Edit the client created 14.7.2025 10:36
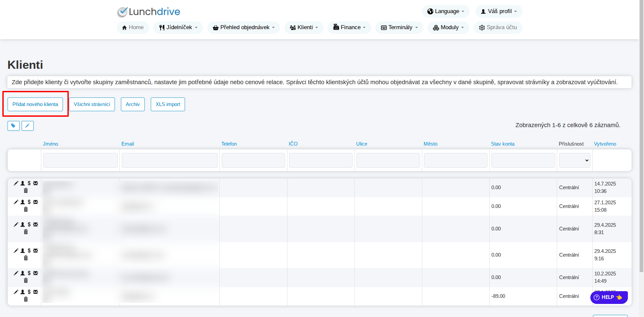The height and width of the screenshot is (317, 644). [x=16, y=183]
